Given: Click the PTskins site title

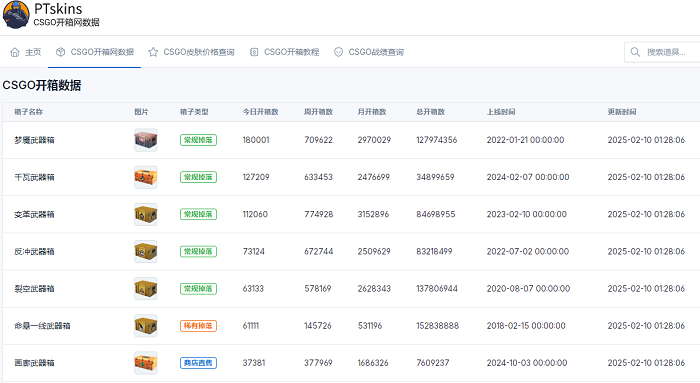Looking at the screenshot, I should tap(58, 9).
